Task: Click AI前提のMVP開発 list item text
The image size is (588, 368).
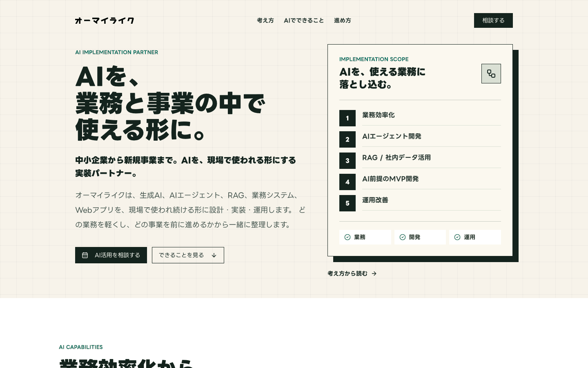Action: (390, 179)
